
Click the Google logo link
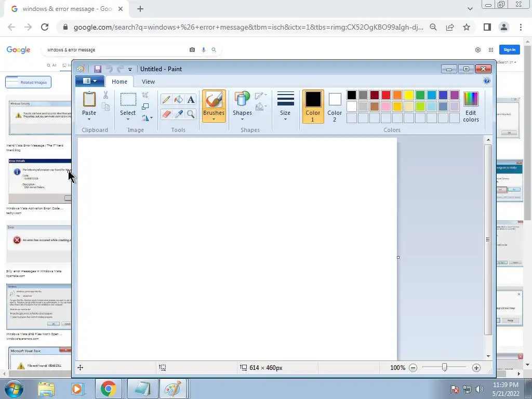(18, 50)
